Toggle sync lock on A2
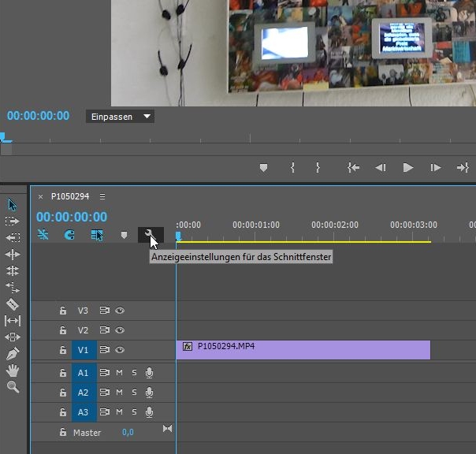The width and height of the screenshot is (476, 454). (105, 393)
